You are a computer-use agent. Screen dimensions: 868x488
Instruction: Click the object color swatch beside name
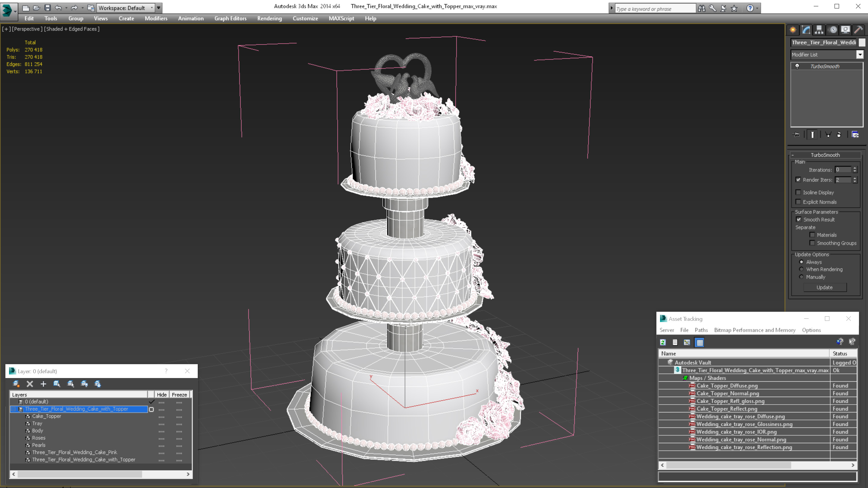point(862,42)
